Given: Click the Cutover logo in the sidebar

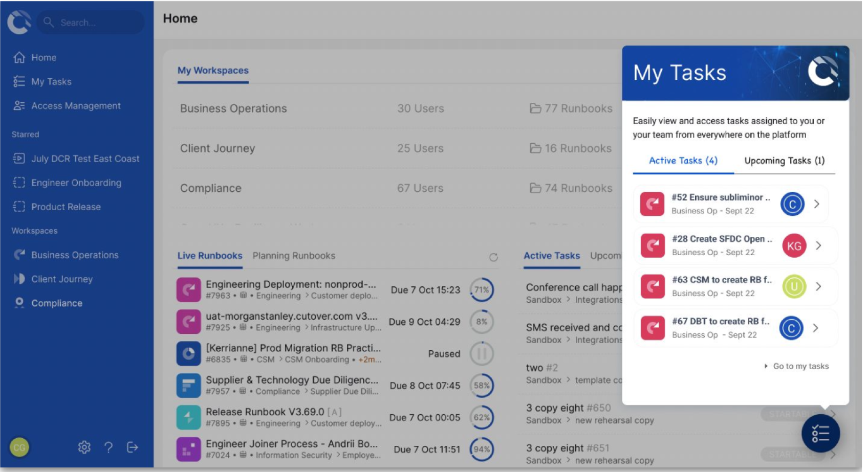Looking at the screenshot, I should tap(19, 22).
